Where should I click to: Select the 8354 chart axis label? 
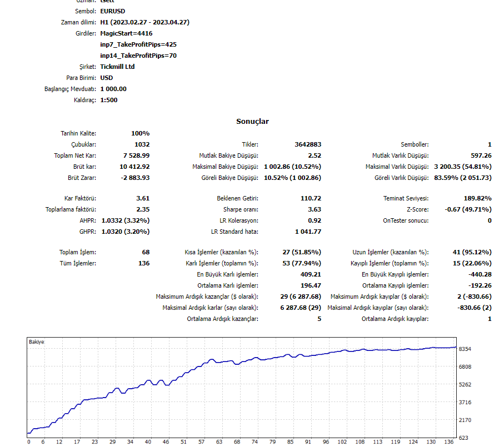(465, 349)
